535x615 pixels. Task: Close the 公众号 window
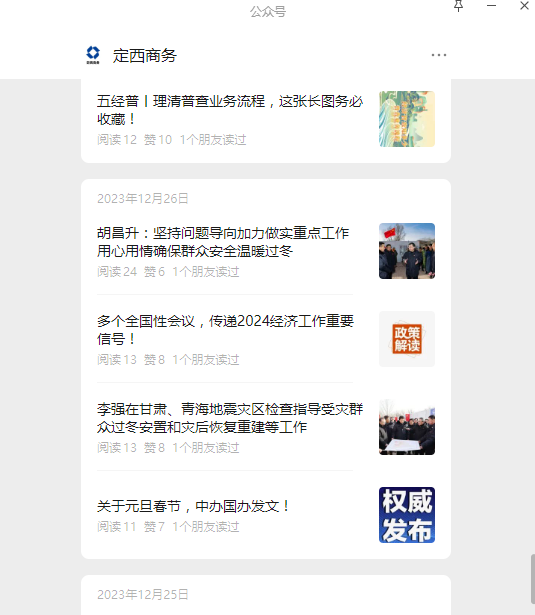click(524, 5)
